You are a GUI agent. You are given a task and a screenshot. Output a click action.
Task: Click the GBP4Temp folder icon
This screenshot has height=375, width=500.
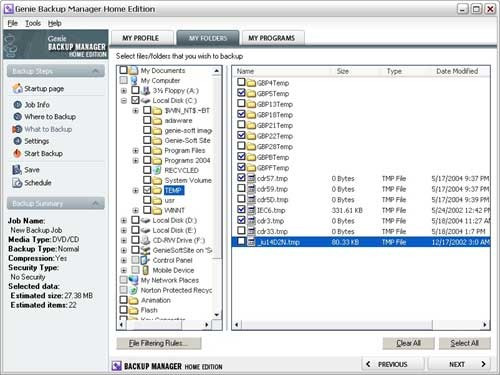click(x=251, y=83)
